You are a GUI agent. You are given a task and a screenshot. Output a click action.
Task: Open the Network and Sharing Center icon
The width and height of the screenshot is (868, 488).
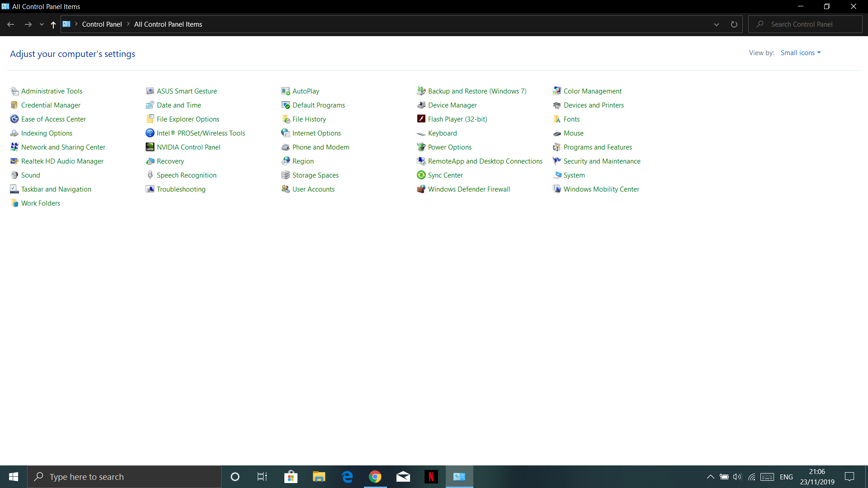coord(14,147)
